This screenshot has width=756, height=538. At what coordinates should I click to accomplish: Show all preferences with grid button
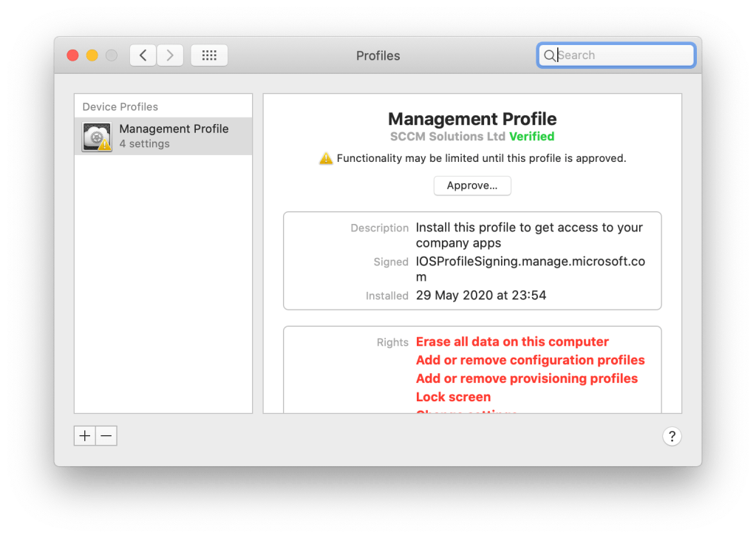coord(209,55)
